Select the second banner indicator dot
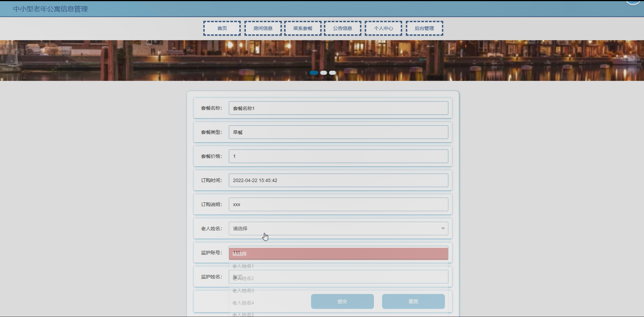This screenshot has height=317, width=644. click(x=324, y=73)
